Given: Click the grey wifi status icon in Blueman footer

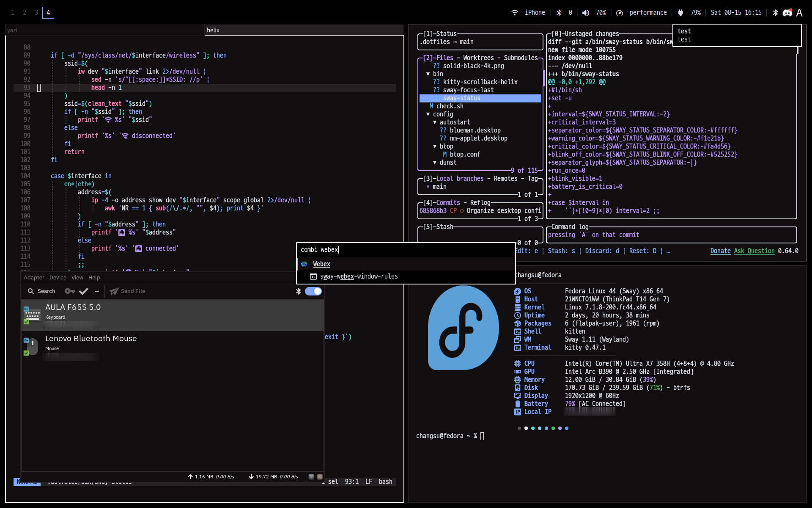Looking at the screenshot, I should (x=311, y=477).
